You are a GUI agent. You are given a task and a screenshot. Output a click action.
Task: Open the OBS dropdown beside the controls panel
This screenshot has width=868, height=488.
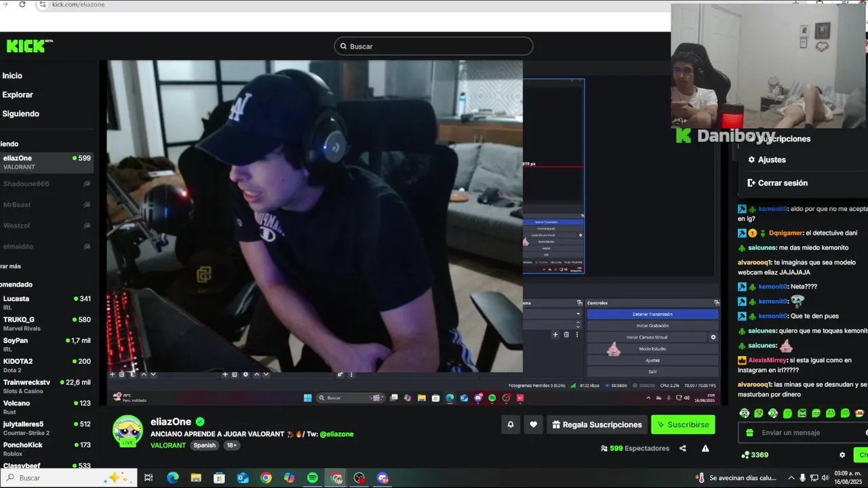pyautogui.click(x=578, y=314)
